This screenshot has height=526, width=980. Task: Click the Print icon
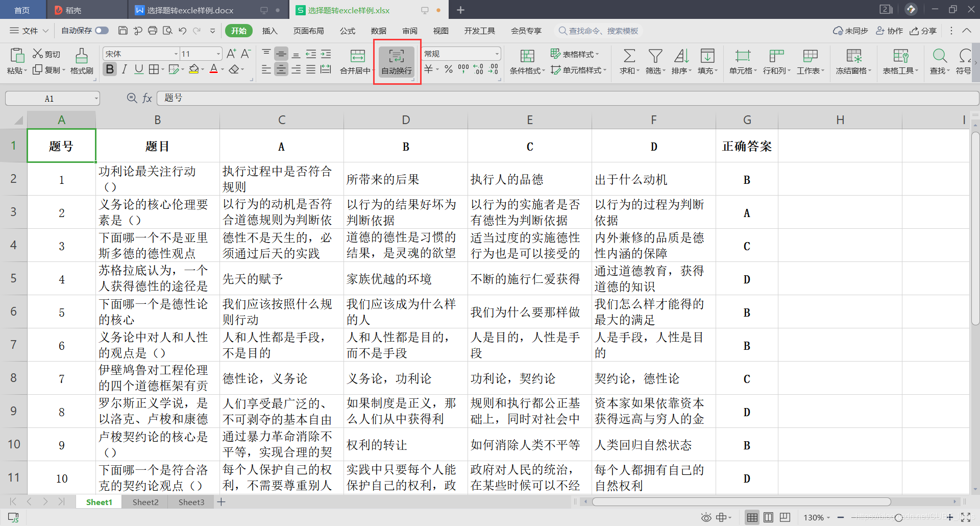(153, 31)
